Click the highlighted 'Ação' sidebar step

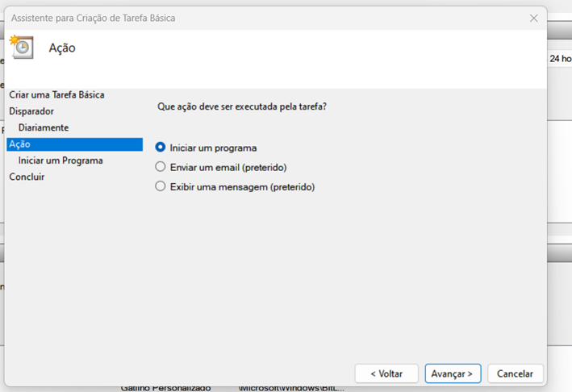[x=20, y=144]
